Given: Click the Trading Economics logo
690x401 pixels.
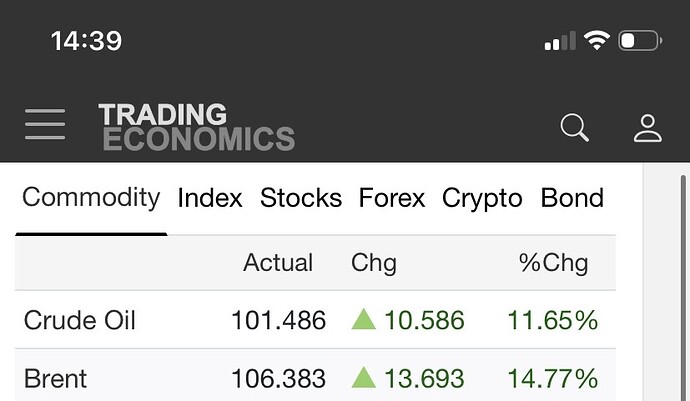Looking at the screenshot, I should [196, 126].
